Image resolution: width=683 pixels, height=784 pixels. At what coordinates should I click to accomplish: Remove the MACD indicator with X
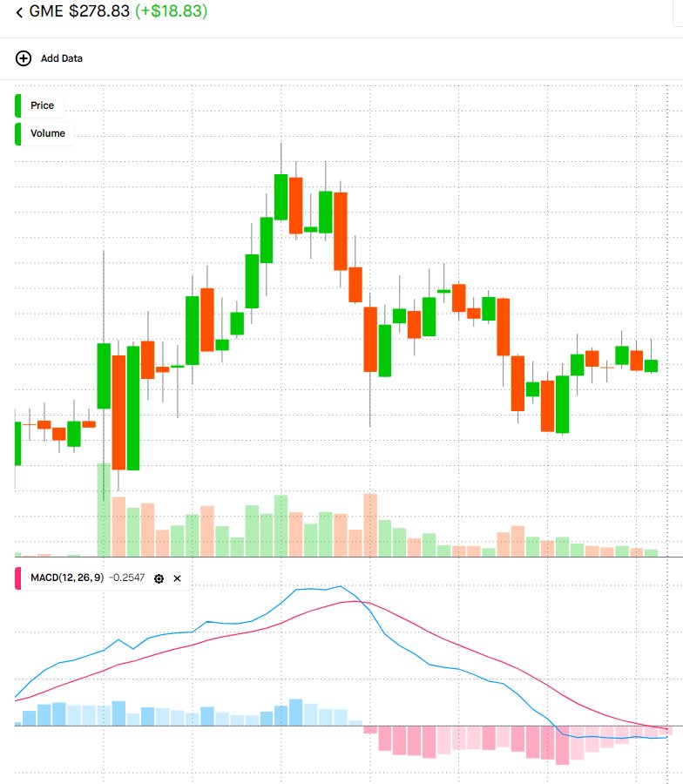point(177,578)
